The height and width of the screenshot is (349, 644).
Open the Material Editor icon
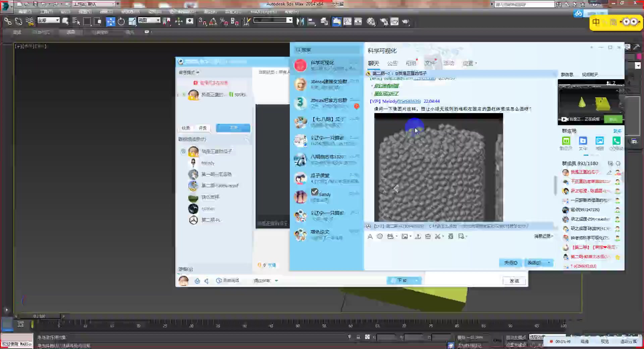(371, 22)
